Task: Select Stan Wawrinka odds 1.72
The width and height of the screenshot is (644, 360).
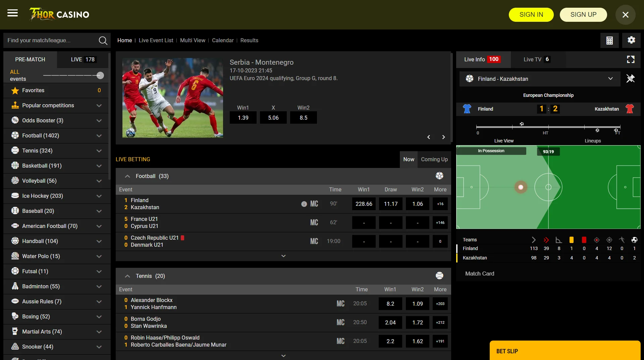Action: (418, 322)
